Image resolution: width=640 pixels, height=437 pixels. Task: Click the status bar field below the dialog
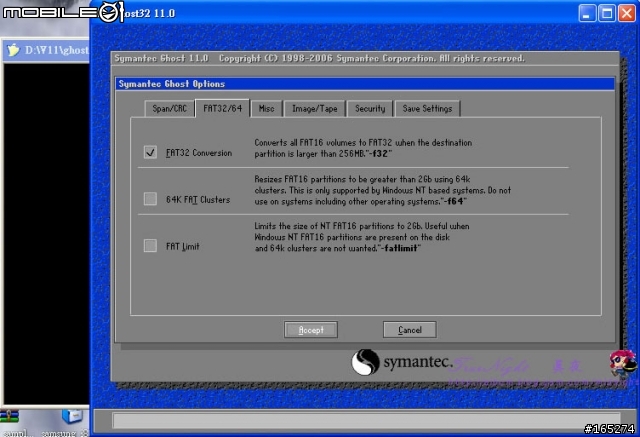366,420
